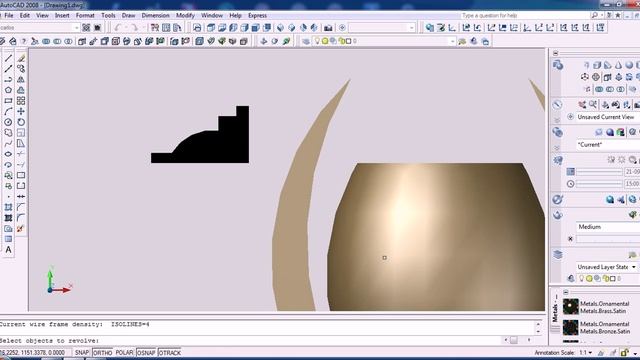The width and height of the screenshot is (640, 360).
Task: Expand the 3D Navigate panel chevron
Action: 557,120
